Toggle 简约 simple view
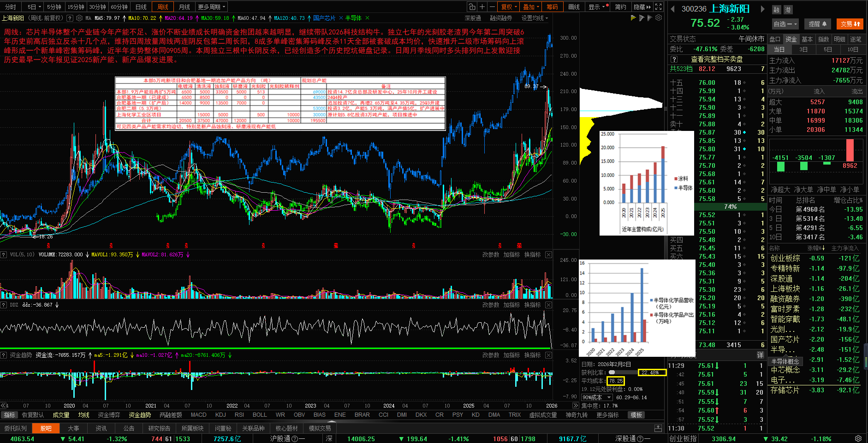 click(x=621, y=7)
